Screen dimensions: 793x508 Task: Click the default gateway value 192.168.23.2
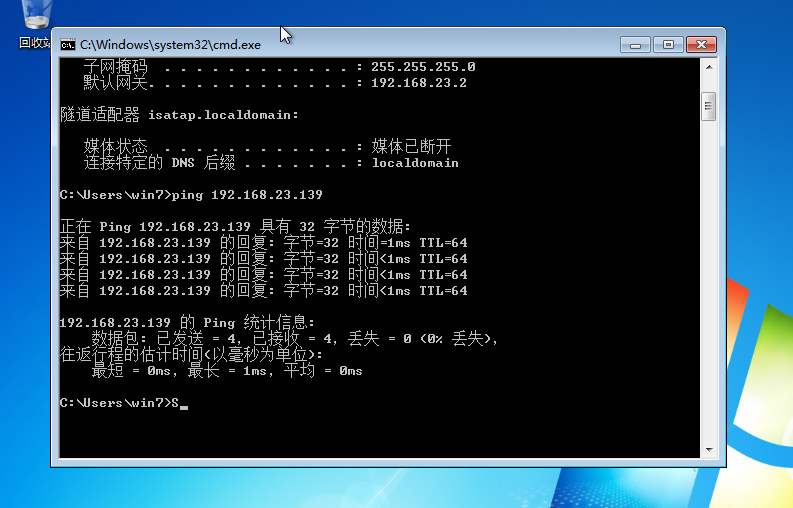[418, 83]
